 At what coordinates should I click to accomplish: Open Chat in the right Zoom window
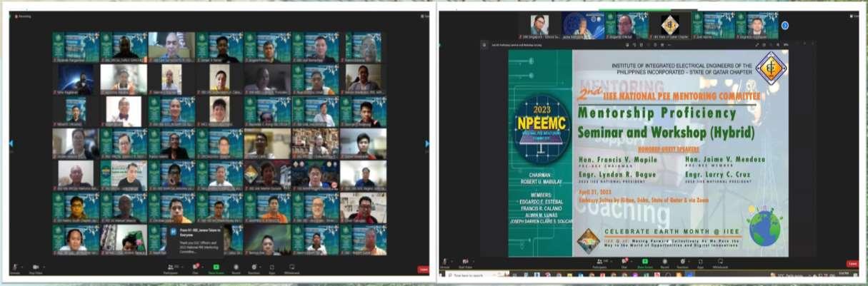pos(624,263)
